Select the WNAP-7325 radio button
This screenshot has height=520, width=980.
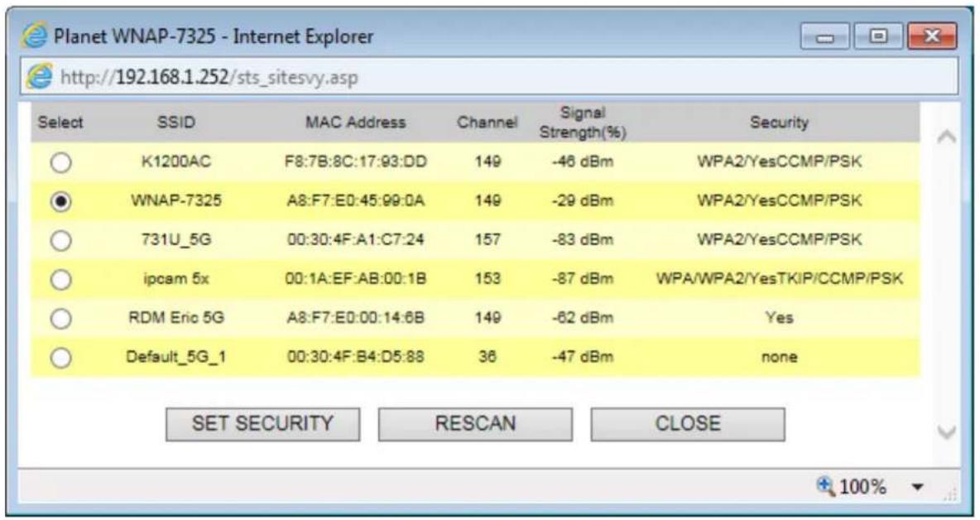(60, 202)
